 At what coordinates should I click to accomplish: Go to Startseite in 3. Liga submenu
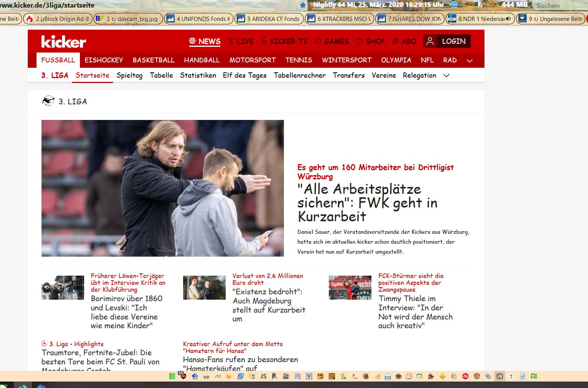pos(92,75)
